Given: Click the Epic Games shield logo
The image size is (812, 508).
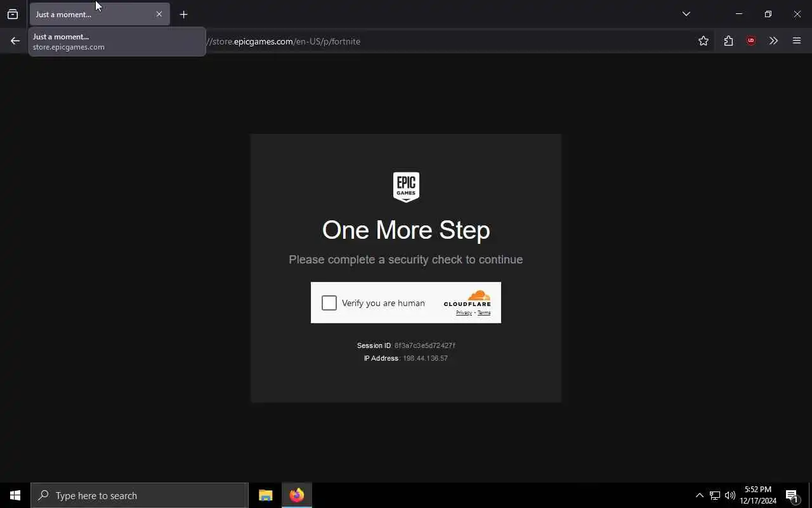Looking at the screenshot, I should click(406, 187).
